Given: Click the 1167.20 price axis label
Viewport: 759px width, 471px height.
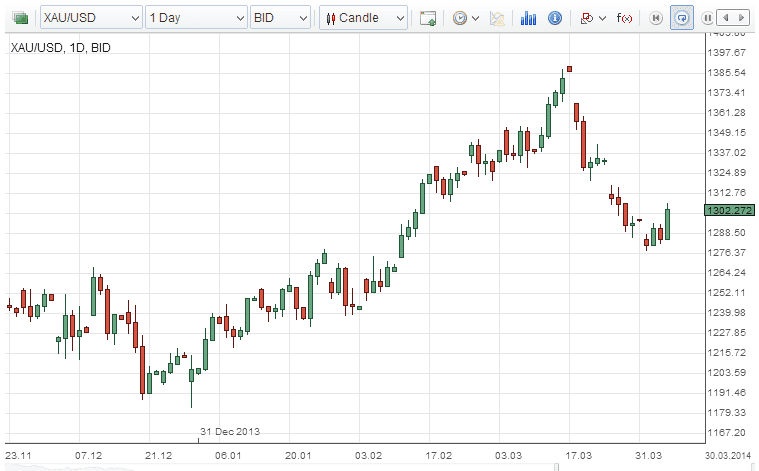Looking at the screenshot, I should tap(727, 432).
